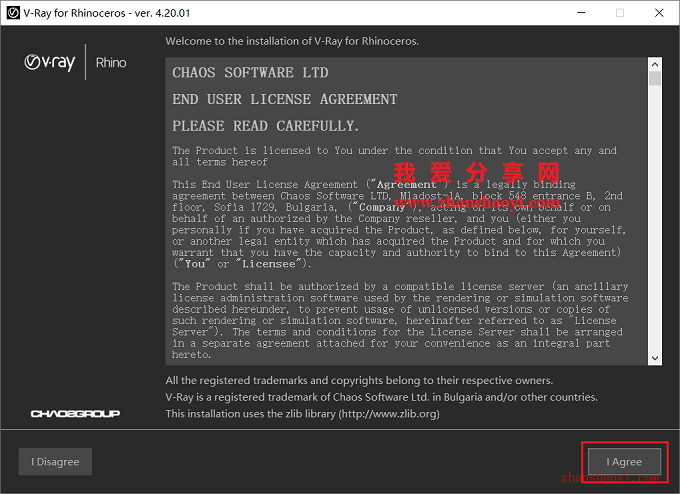Click the I Disagree button
This screenshot has height=494, width=680.
(x=55, y=462)
